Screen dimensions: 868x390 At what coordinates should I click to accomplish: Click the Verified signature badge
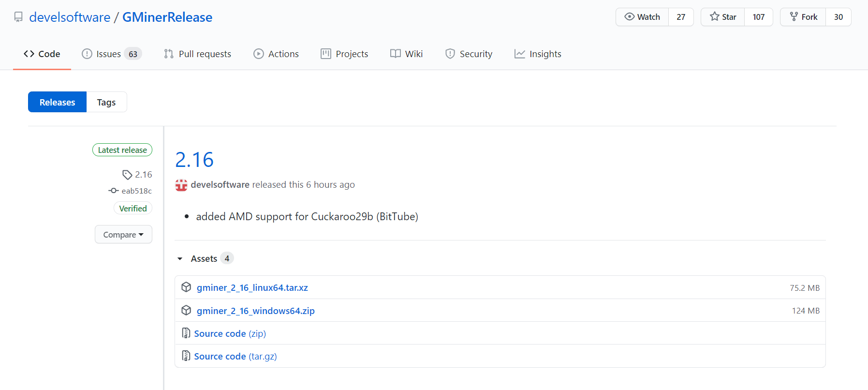[133, 209]
